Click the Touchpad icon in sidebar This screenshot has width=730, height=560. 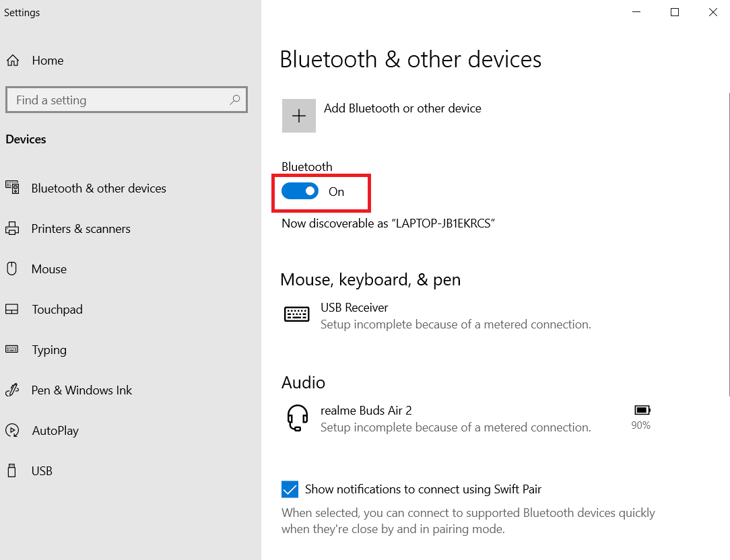(x=12, y=309)
